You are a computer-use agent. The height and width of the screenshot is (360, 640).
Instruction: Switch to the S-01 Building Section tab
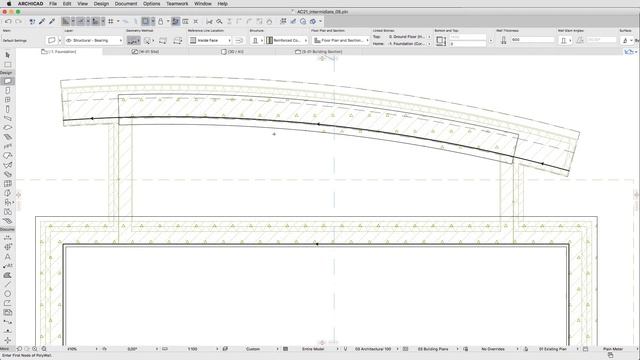[x=319, y=52]
